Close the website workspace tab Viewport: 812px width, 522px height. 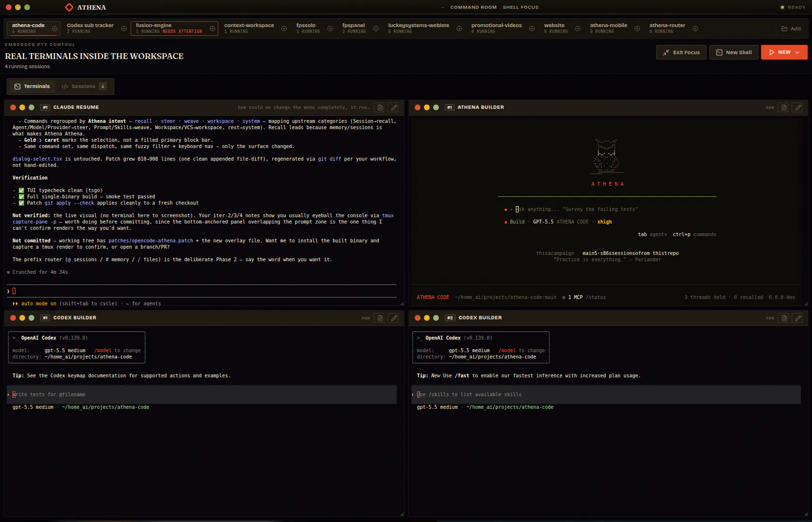click(x=578, y=29)
